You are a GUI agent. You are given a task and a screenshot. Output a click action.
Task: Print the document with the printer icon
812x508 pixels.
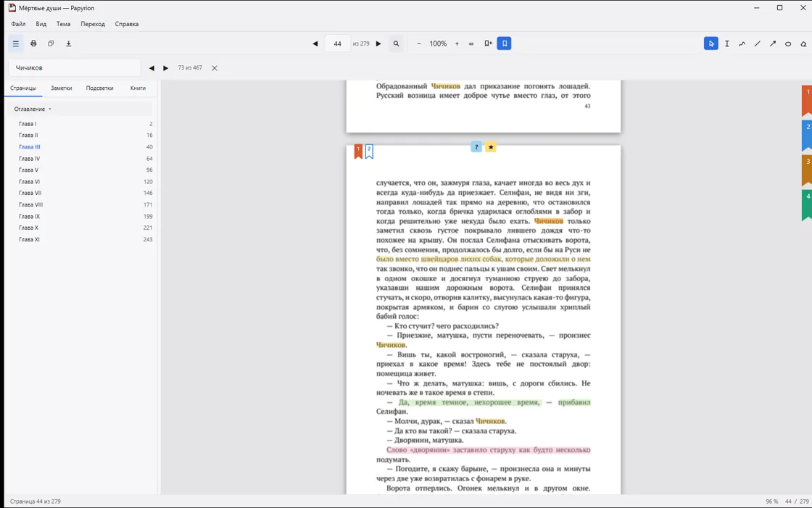pos(33,43)
